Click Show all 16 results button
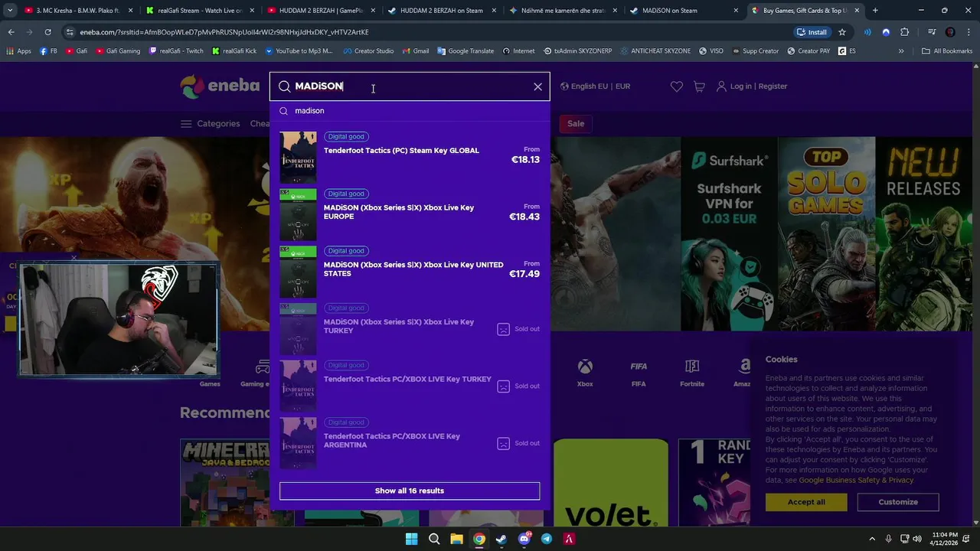This screenshot has height=551, width=980. (410, 491)
